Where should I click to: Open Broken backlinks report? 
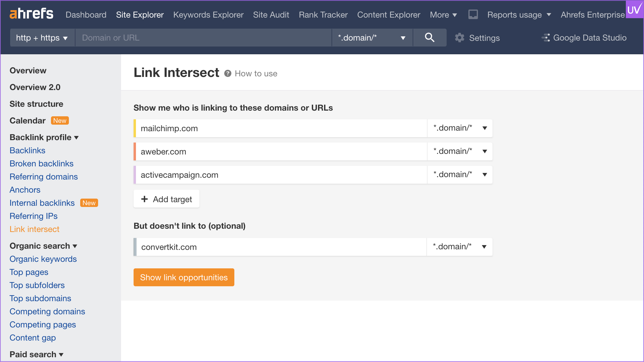point(41,163)
